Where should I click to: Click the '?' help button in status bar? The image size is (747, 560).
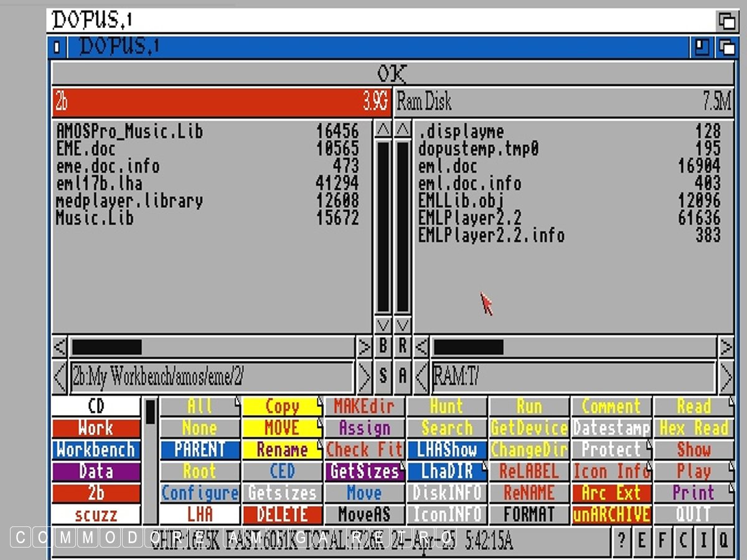coord(622,539)
